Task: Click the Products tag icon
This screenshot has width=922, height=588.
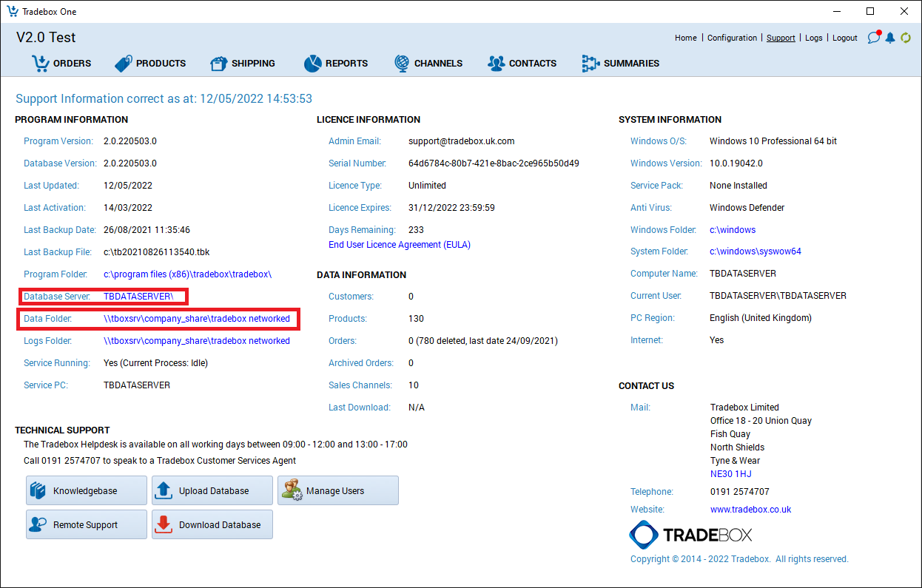Action: coord(123,64)
